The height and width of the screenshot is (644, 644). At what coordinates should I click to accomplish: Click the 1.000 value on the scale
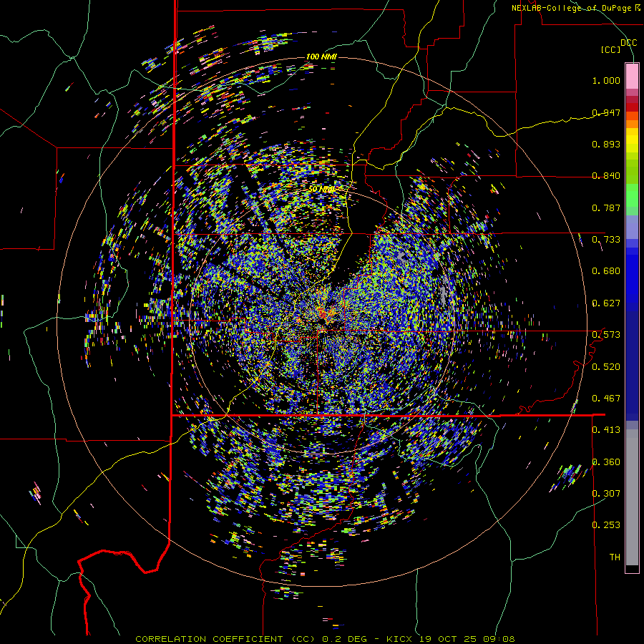point(606,80)
